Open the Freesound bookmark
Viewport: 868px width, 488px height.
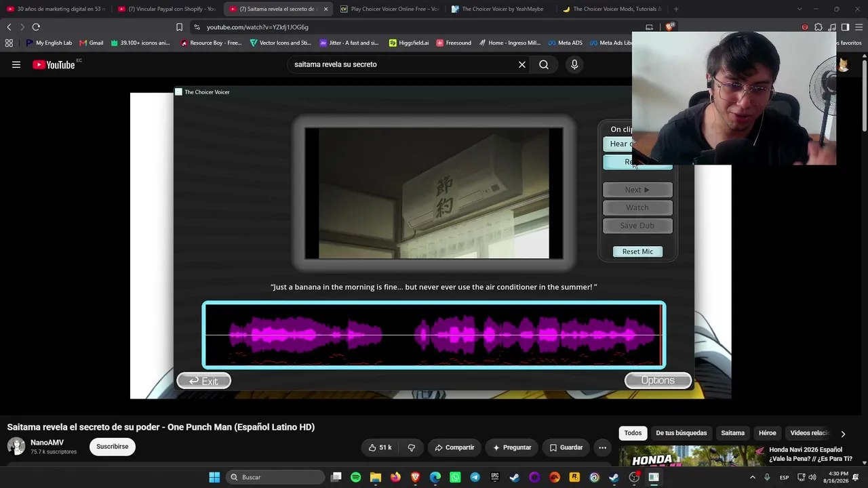(454, 43)
